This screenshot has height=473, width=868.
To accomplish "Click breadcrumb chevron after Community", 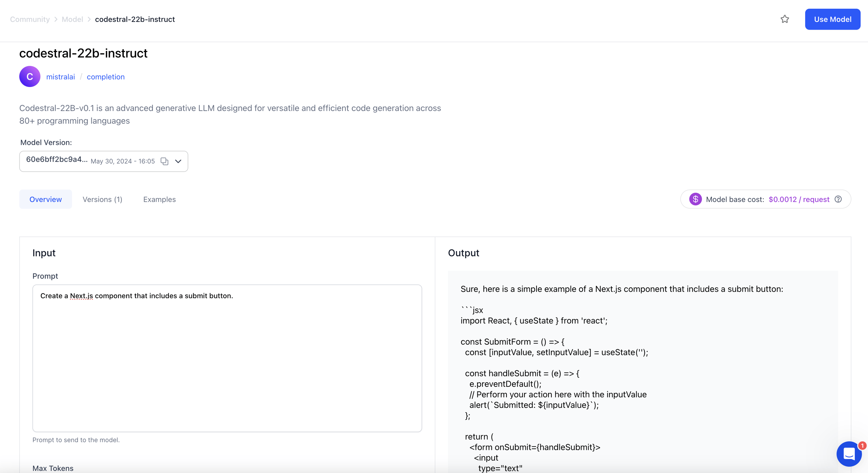I will pyautogui.click(x=56, y=19).
